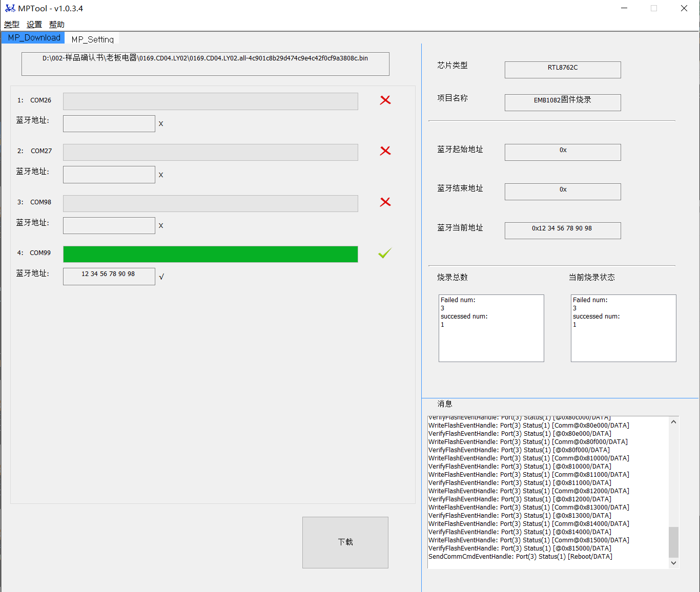Click the 蓝牙当前地址 field
The height and width of the screenshot is (592, 700).
tap(563, 230)
